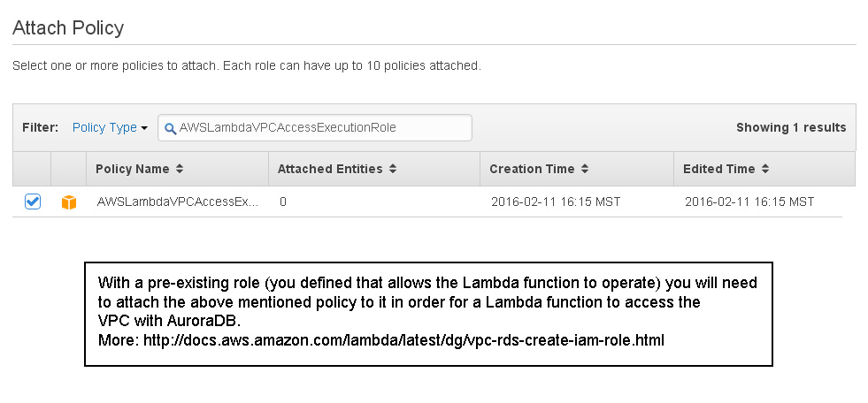Click the sort arrows beside Attached Entities
868x403 pixels.
393,169
